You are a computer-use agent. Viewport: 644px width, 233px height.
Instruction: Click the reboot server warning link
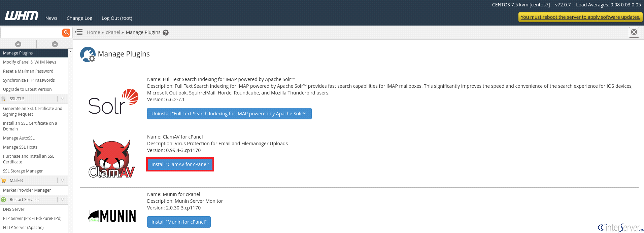(x=580, y=17)
